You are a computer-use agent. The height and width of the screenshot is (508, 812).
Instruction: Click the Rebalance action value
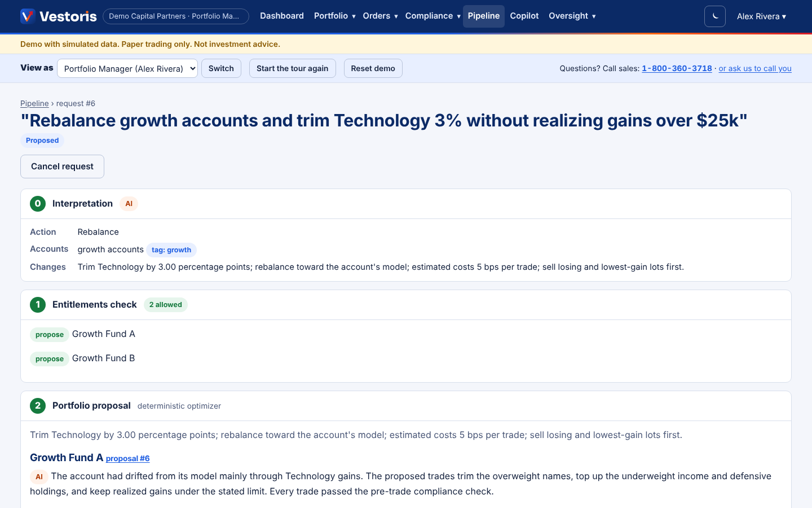tap(98, 232)
